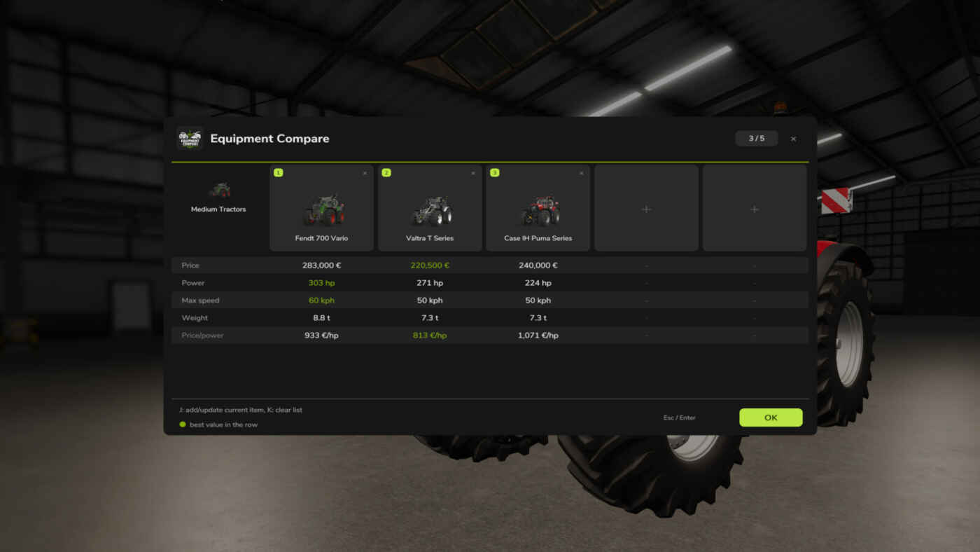Viewport: 980px width, 552px height.
Task: Click the Medium Tractors label
Action: click(218, 209)
